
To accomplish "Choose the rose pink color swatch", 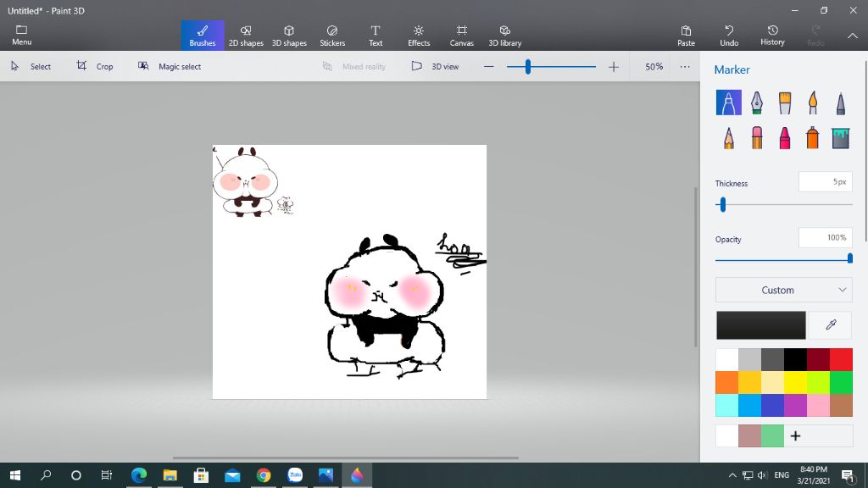I will [818, 405].
